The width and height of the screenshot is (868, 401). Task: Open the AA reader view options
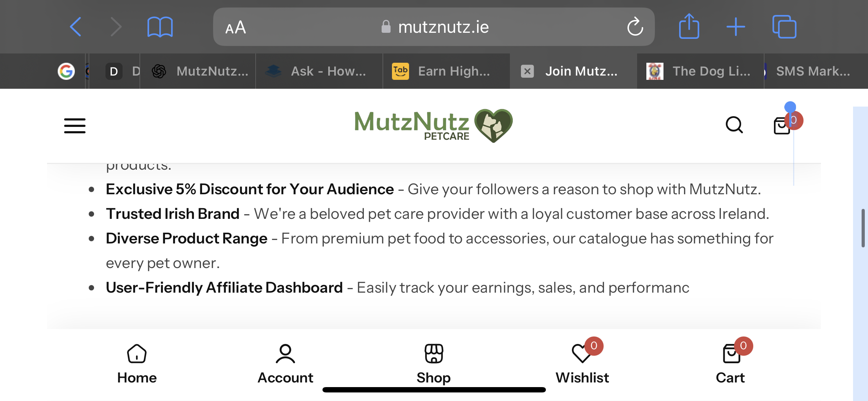[x=236, y=27]
